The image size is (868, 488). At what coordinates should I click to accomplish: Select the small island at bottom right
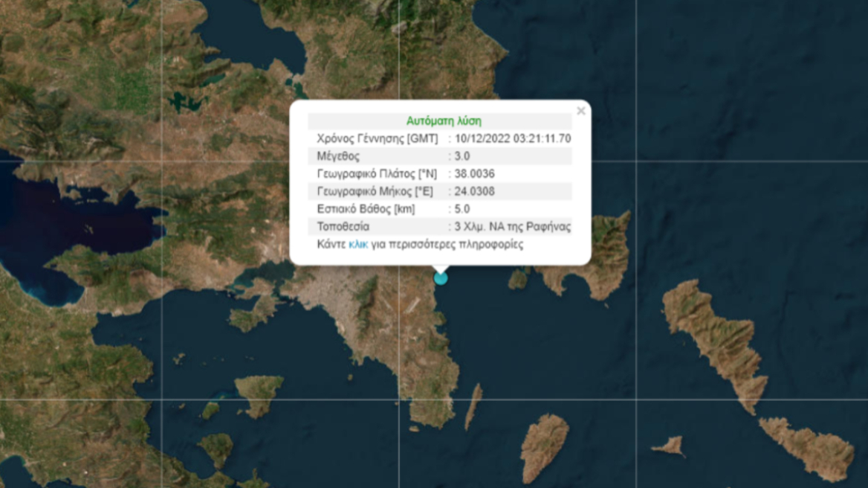pyautogui.click(x=673, y=444)
